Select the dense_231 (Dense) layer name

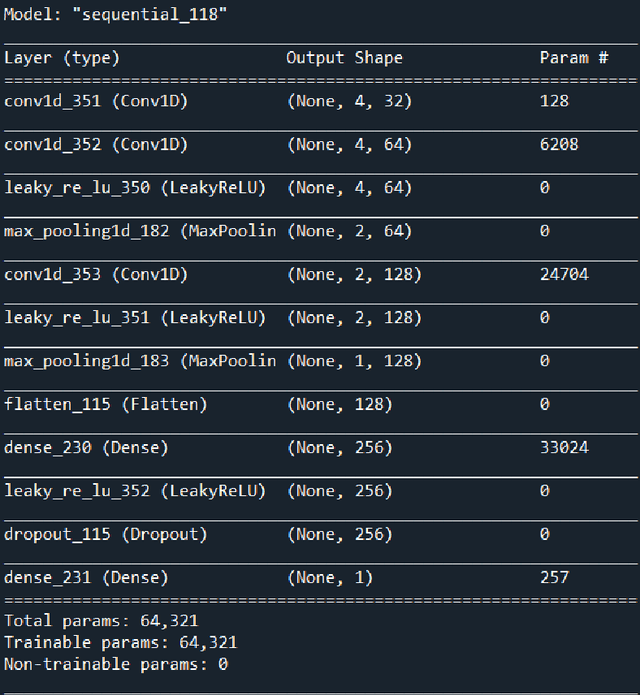point(86,577)
